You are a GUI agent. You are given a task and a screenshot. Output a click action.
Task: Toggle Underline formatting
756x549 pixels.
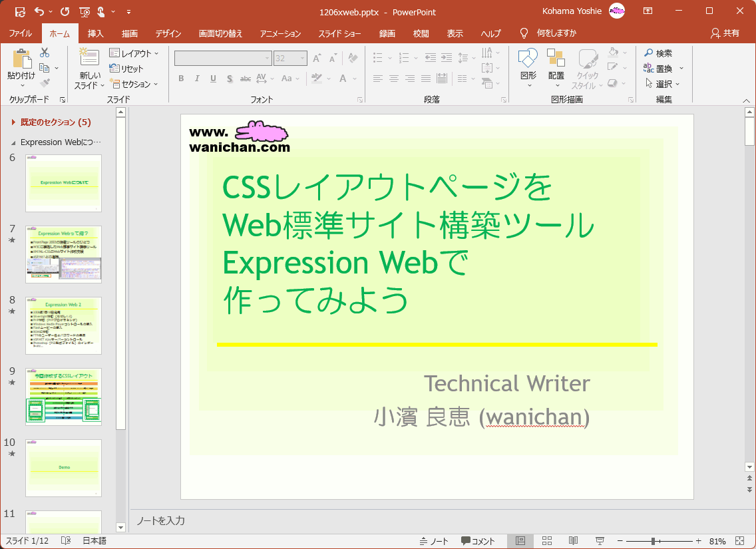coord(213,78)
